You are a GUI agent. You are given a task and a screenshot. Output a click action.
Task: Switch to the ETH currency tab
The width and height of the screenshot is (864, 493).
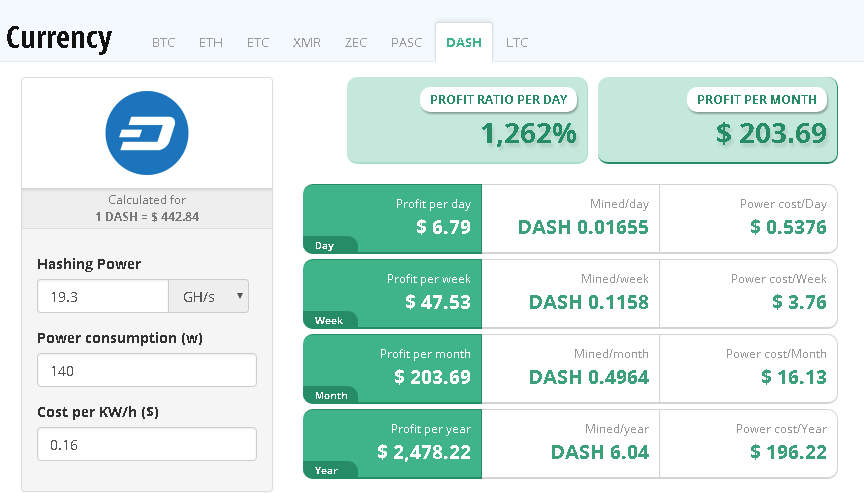[210, 42]
